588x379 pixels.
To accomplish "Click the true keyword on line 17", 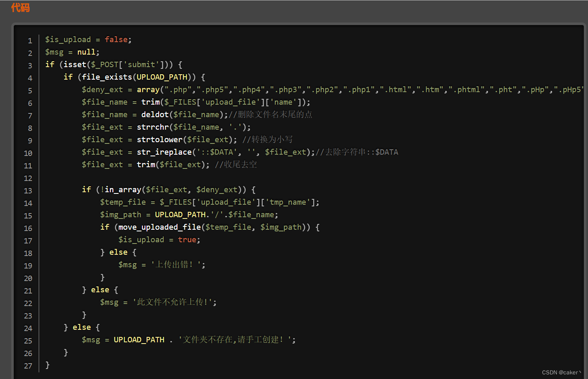I will coord(187,239).
